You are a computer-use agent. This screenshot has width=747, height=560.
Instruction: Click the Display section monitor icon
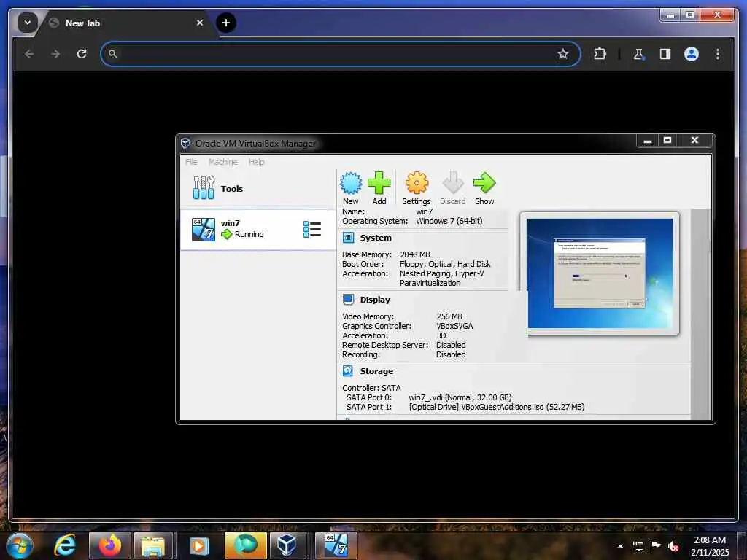(348, 300)
